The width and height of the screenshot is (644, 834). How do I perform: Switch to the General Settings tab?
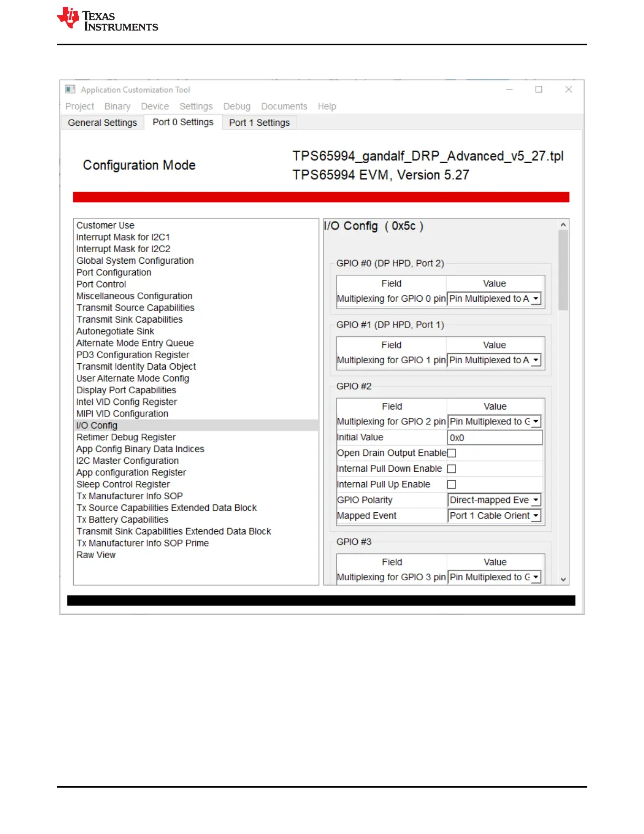103,123
